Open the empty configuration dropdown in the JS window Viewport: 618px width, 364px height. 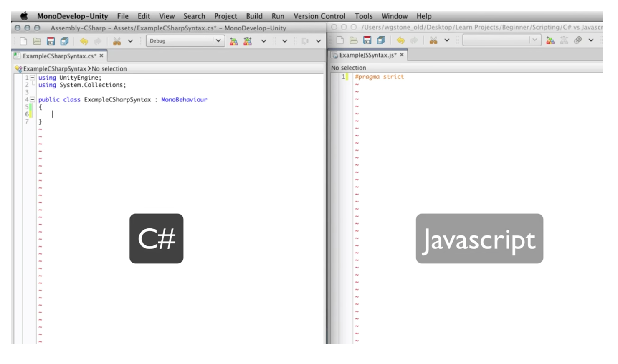click(x=502, y=40)
